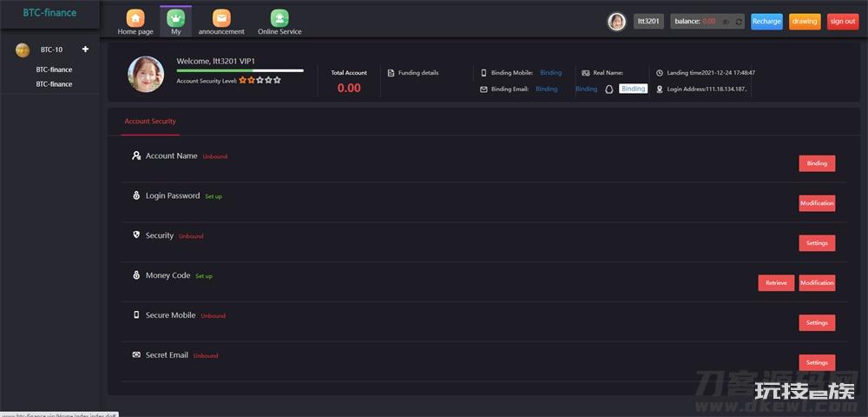The height and width of the screenshot is (417, 868).
Task: Click the Account Security Level star rating
Action: 260,80
